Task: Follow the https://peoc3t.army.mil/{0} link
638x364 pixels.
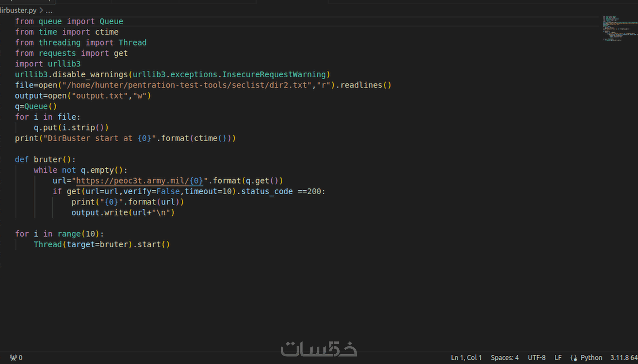Action: coord(139,181)
